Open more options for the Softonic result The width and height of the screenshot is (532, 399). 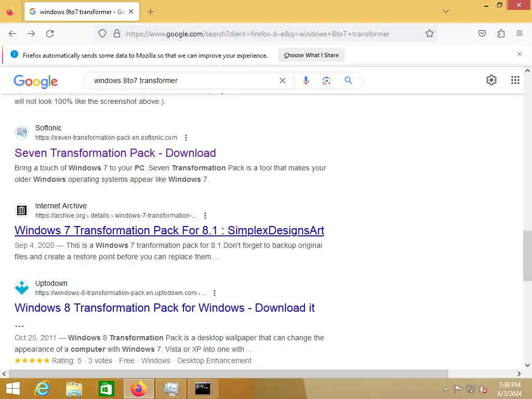click(185, 138)
